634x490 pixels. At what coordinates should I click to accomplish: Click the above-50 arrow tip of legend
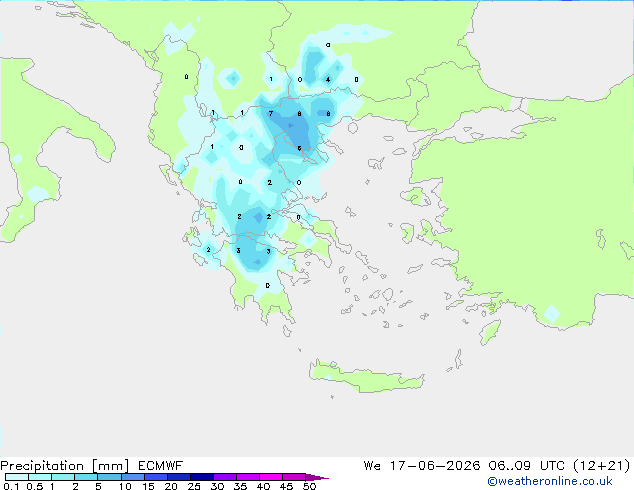pos(317,477)
